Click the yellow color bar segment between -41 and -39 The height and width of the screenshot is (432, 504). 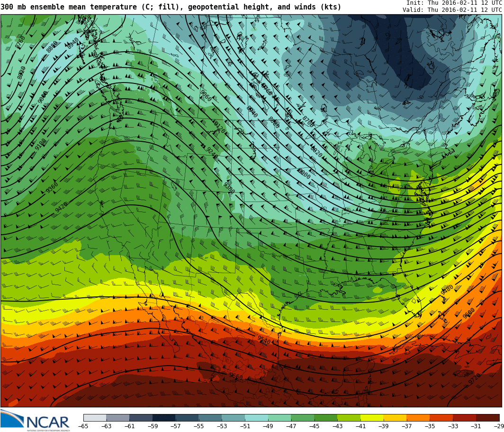pos(372,417)
